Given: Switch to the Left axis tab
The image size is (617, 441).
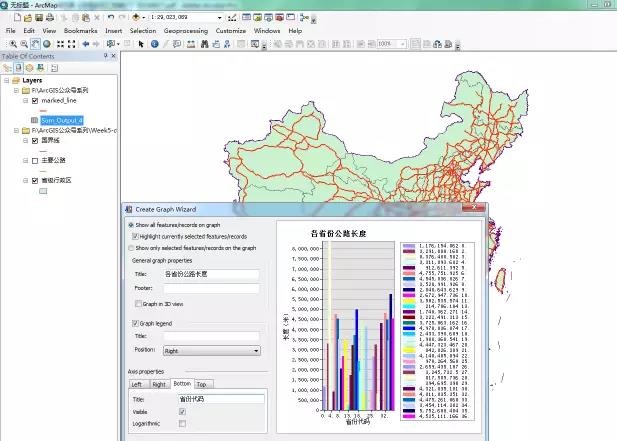Looking at the screenshot, I should (139, 384).
